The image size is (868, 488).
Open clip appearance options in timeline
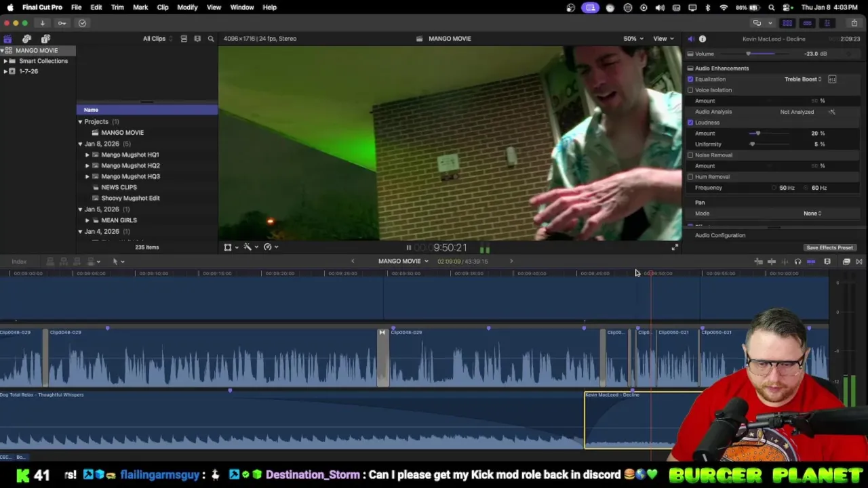click(827, 262)
